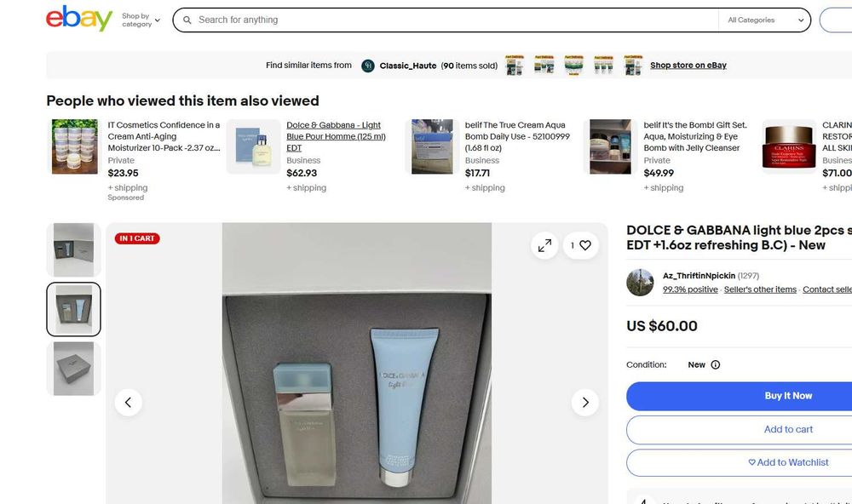The width and height of the screenshot is (852, 504).
Task: Select the first product thumbnail
Action: [73, 249]
